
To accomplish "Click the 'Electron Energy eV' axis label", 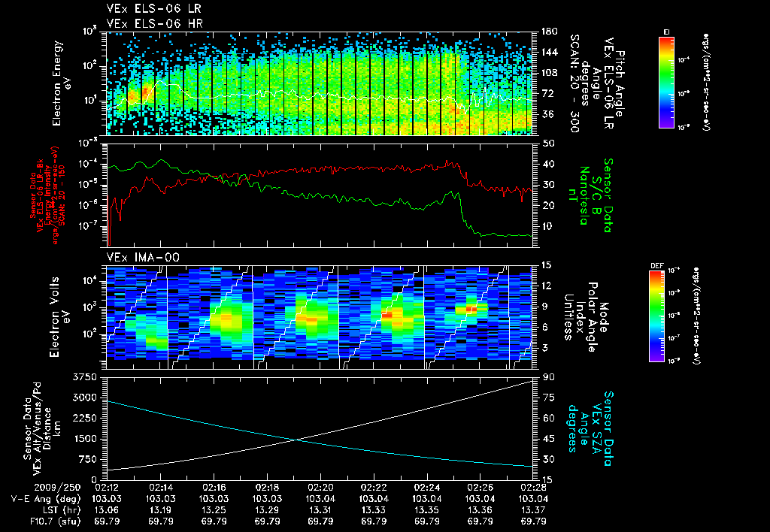I will 62,83.
